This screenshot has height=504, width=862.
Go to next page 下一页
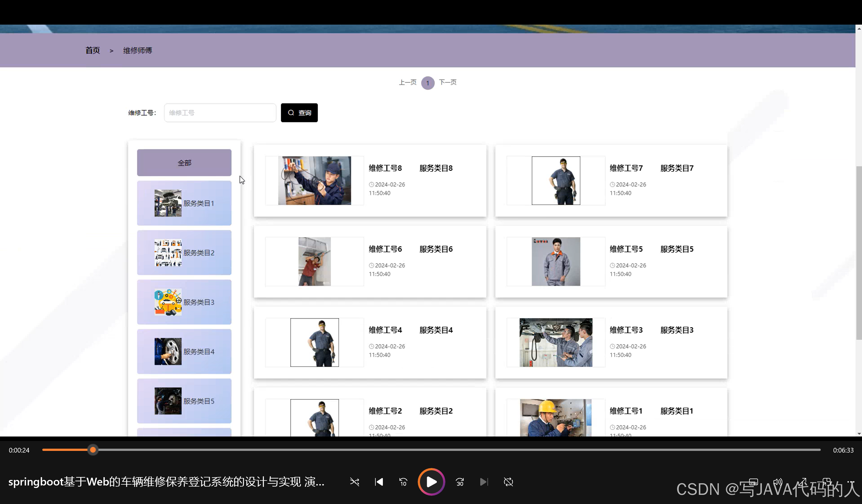448,82
